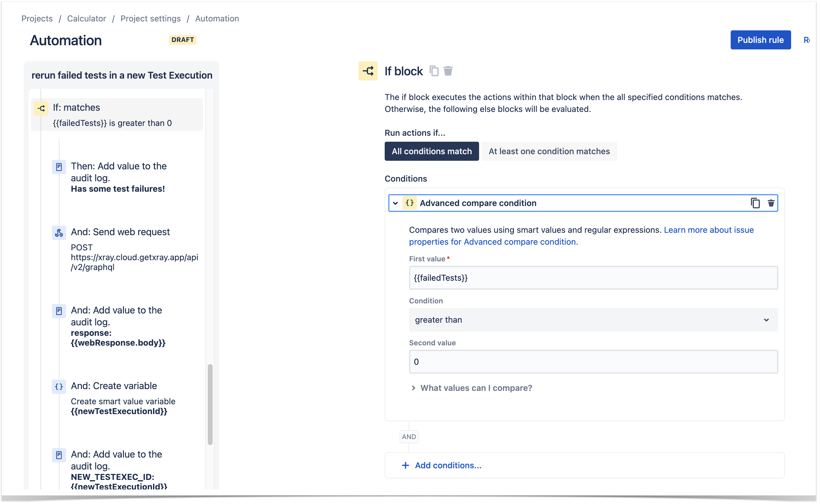Open 'Learn more about issue properties' link
This screenshot has width=820, height=504.
tap(581, 236)
